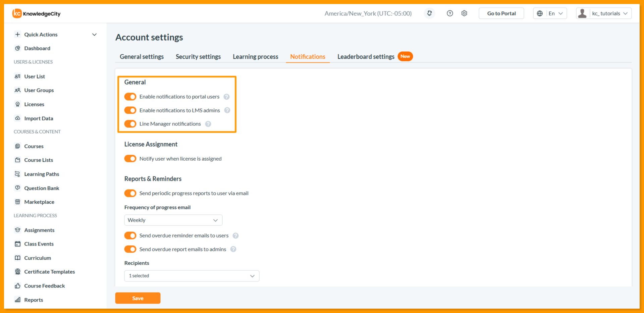The width and height of the screenshot is (644, 313).
Task: Switch to General settings tab
Action: (x=142, y=57)
